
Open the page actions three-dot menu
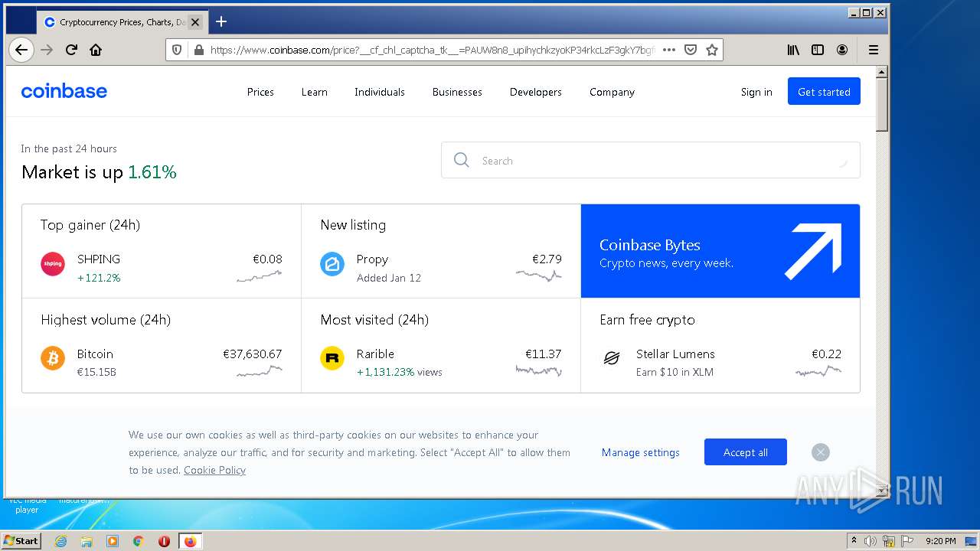[668, 50]
